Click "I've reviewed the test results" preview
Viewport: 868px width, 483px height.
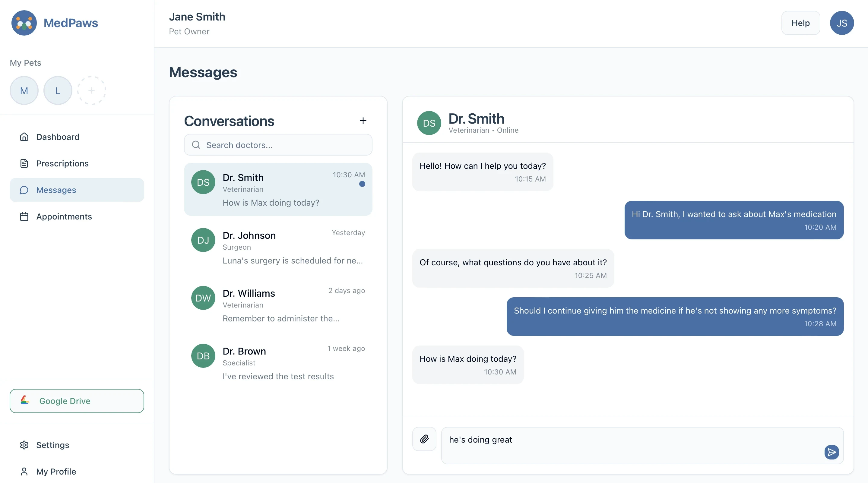278,377
